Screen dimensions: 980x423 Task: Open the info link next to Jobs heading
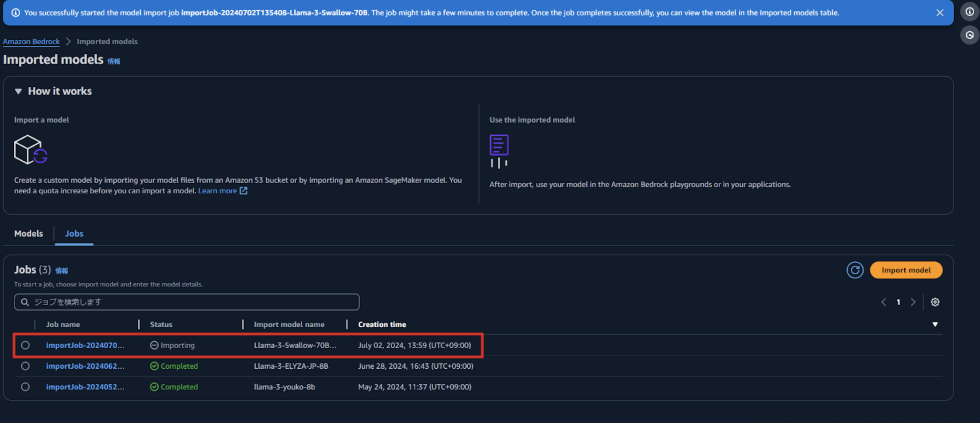(62, 271)
